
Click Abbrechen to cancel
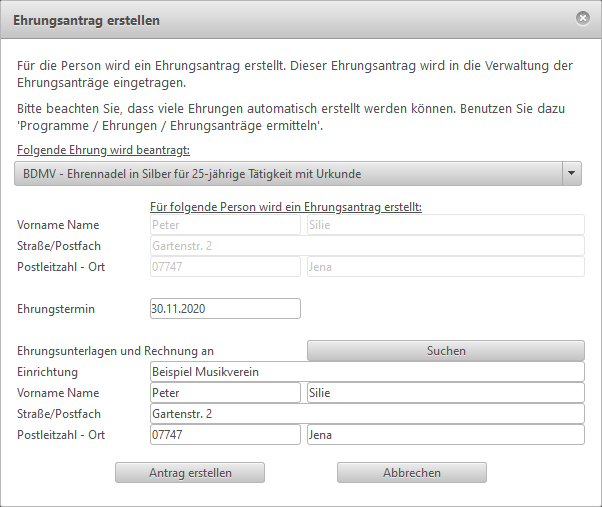412,472
